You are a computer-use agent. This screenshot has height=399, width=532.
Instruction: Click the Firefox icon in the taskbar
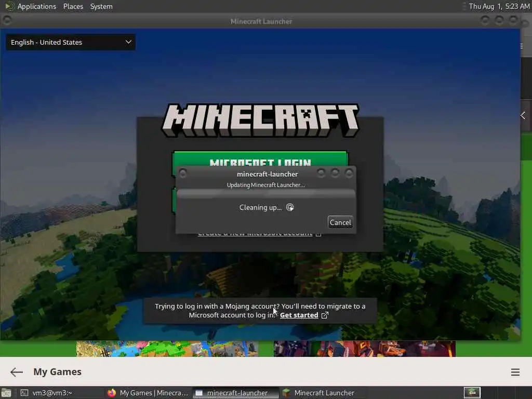tap(112, 393)
